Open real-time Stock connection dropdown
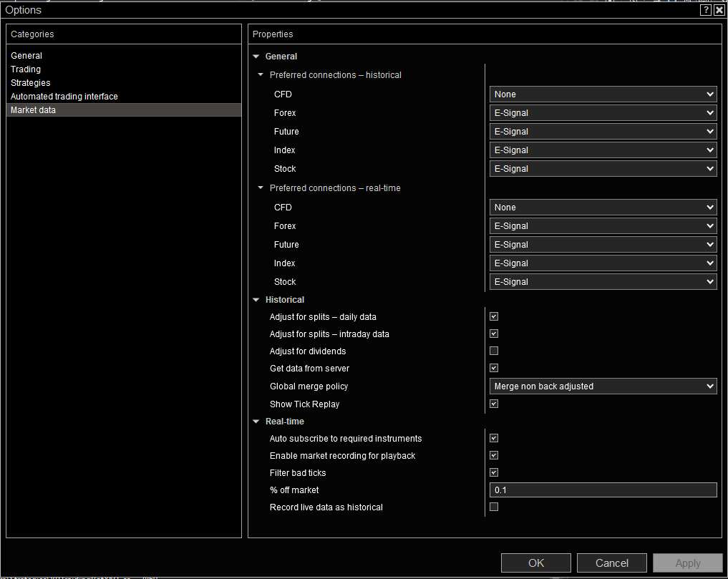This screenshot has height=579, width=728. coord(603,282)
